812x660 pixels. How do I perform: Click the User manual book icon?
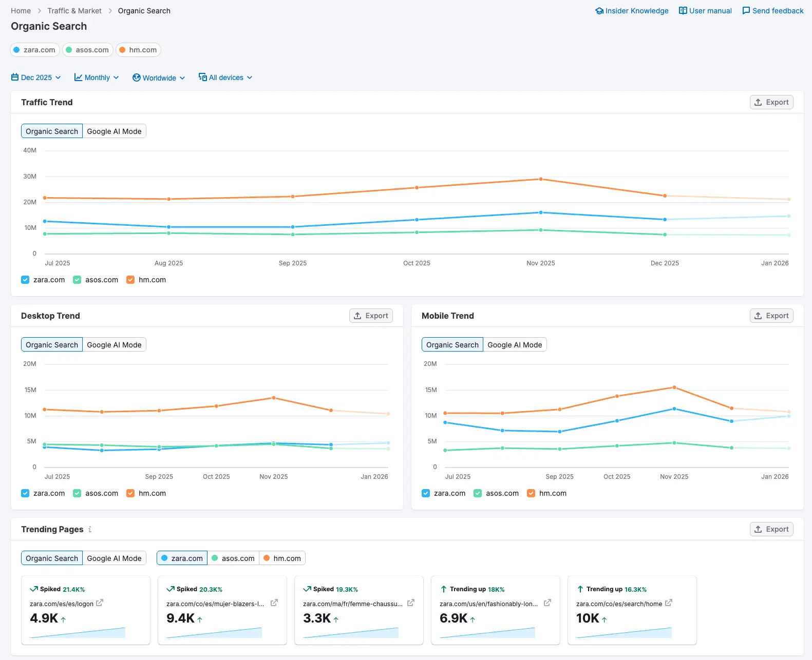coord(683,11)
